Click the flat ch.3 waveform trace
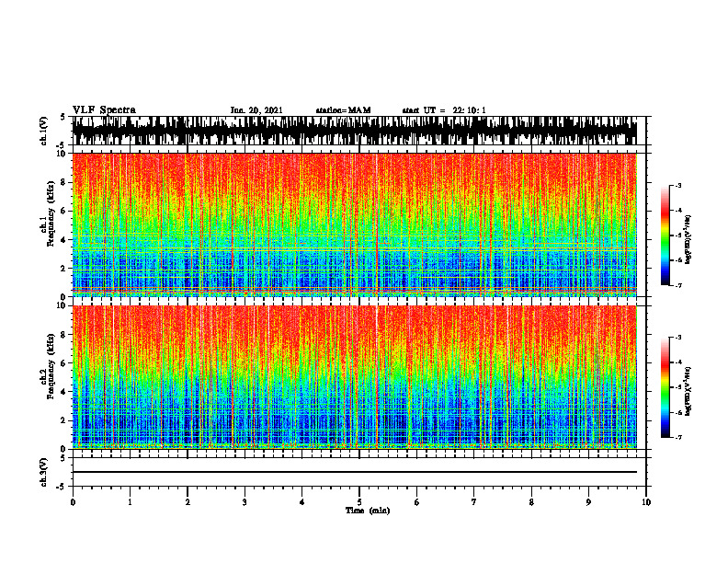This screenshot has height=563, width=728. pos(354,472)
